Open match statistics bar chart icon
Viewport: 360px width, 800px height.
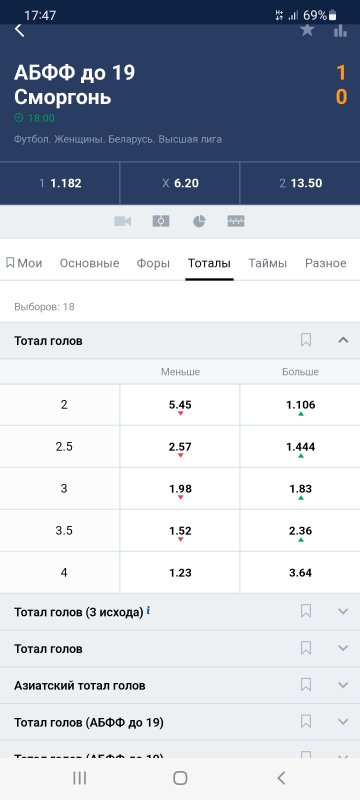pyautogui.click(x=340, y=31)
